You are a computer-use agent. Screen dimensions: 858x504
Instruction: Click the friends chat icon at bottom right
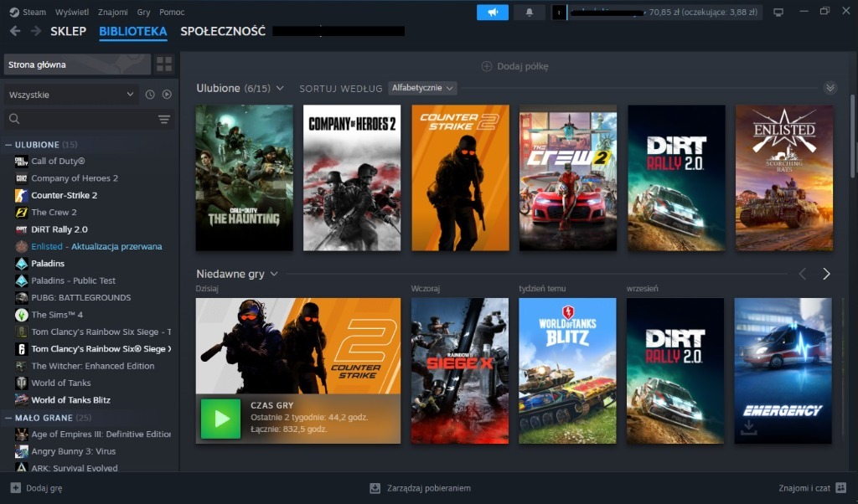click(x=841, y=487)
